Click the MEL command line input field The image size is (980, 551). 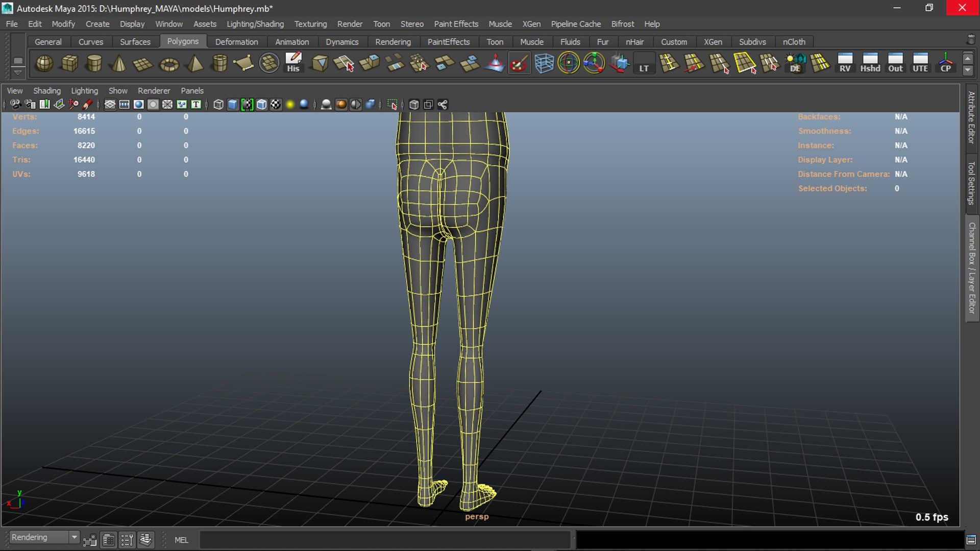[385, 540]
